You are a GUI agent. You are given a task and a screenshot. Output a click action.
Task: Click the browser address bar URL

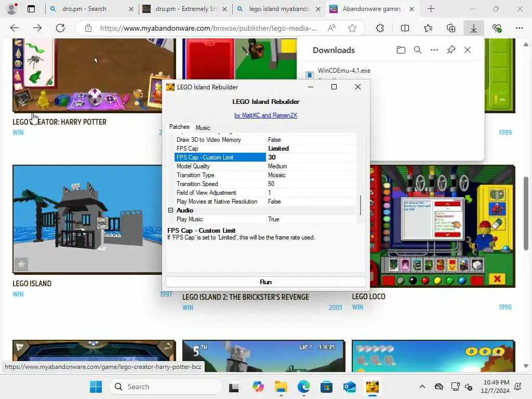(x=208, y=28)
